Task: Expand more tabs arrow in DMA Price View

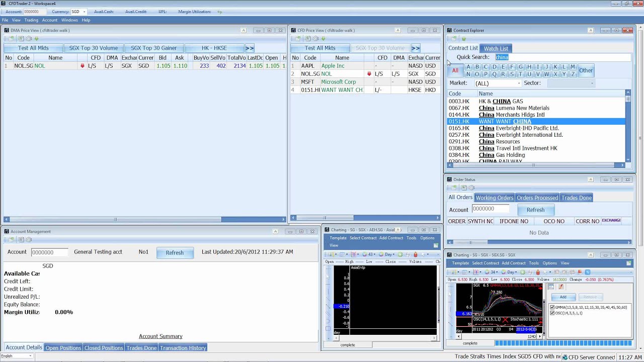Action: click(x=250, y=48)
